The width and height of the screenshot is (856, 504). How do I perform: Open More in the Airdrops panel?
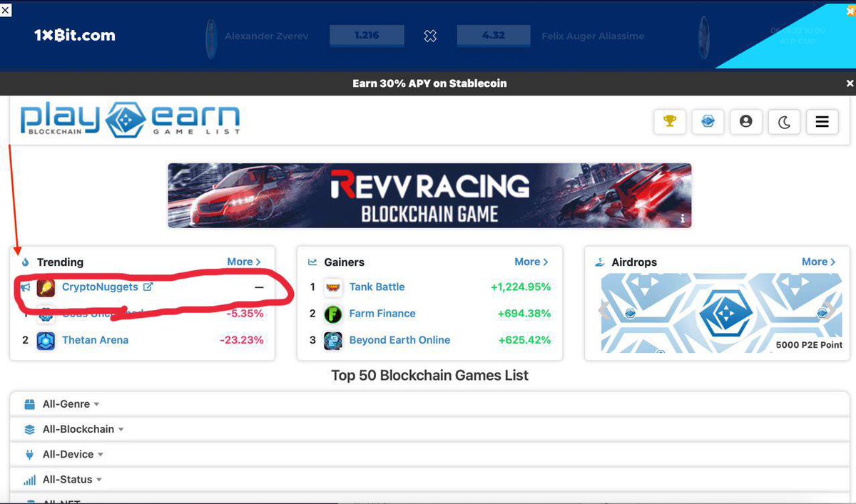[x=819, y=262]
